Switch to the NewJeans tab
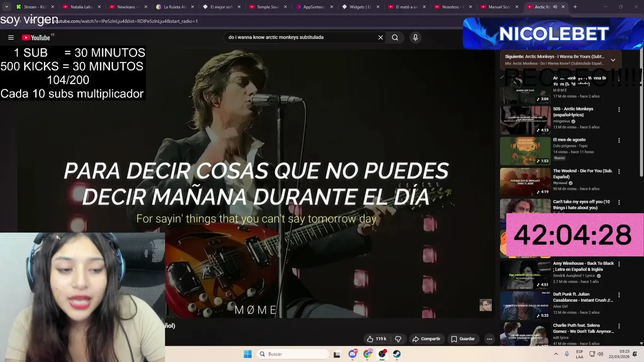 coord(127,7)
